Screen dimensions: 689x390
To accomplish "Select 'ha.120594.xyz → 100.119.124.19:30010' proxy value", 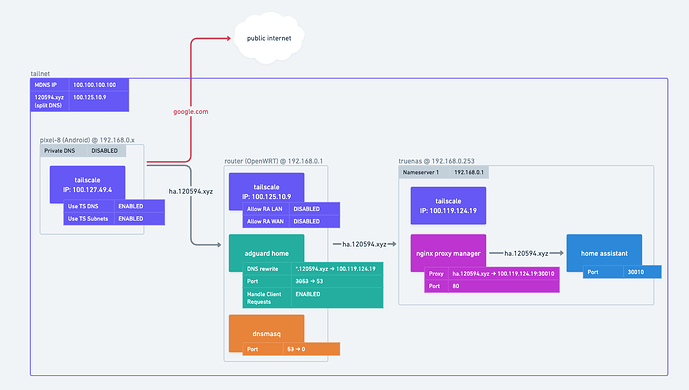I will tap(504, 274).
